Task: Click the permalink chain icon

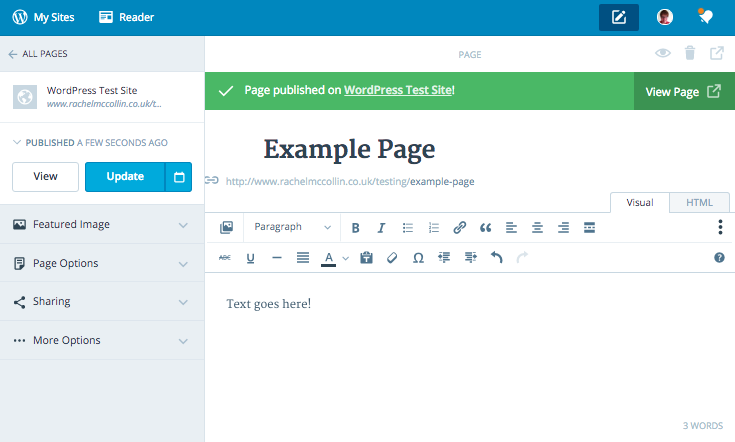Action: tap(211, 180)
